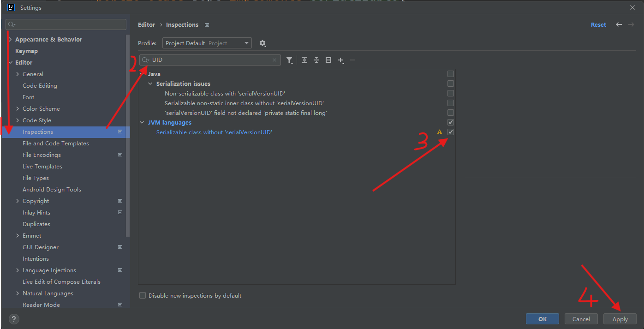Open the help question mark button

(x=14, y=319)
